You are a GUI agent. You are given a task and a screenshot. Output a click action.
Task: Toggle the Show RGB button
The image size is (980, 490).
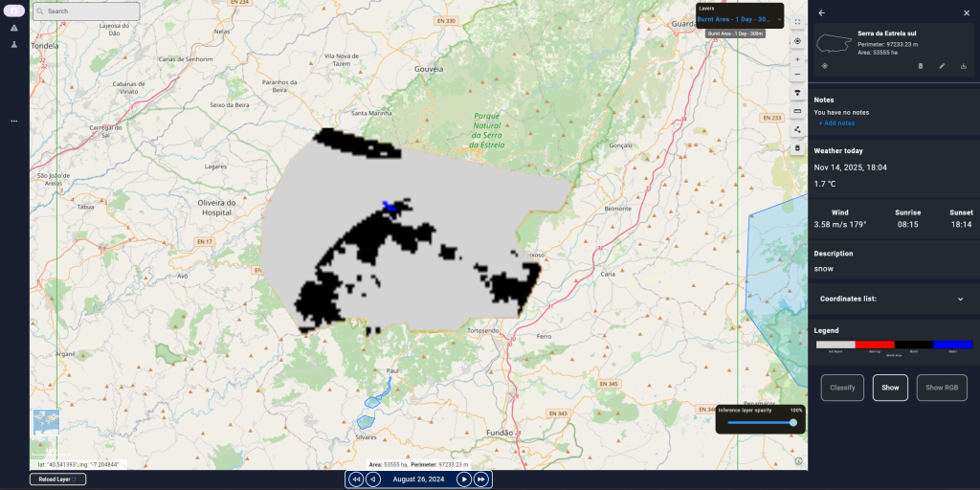(x=942, y=388)
